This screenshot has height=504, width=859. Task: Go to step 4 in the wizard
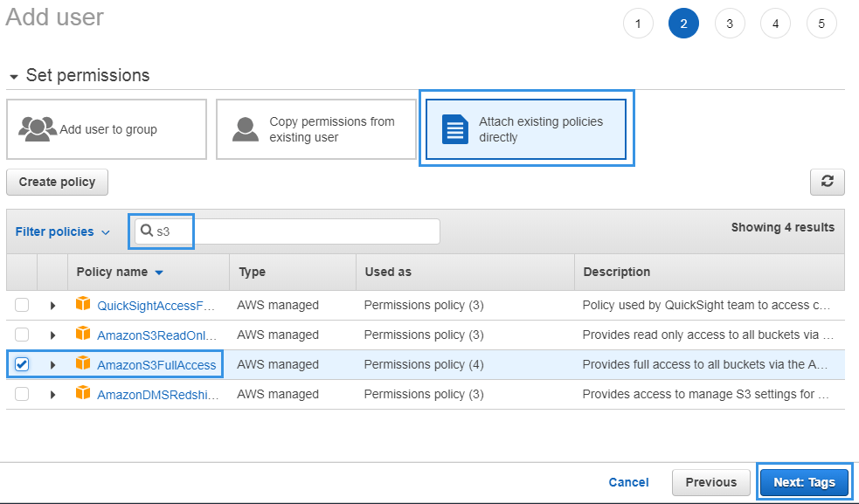click(775, 24)
